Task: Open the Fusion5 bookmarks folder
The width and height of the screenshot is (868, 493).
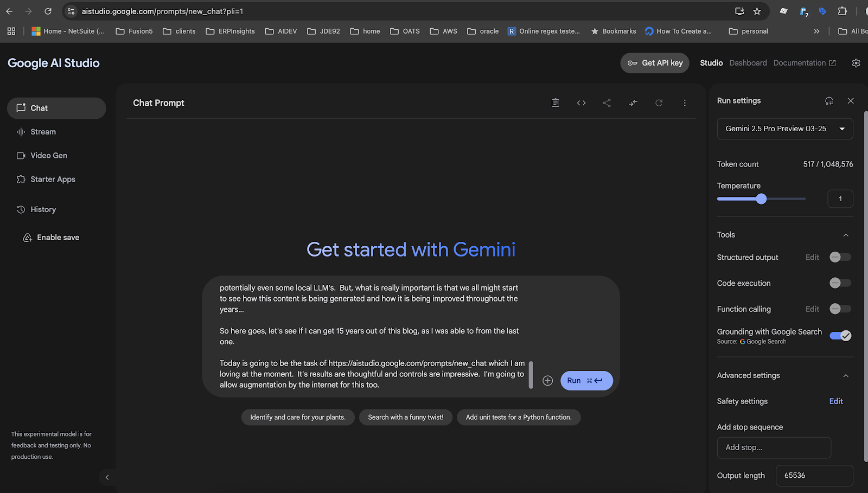Action: pyautogui.click(x=134, y=31)
